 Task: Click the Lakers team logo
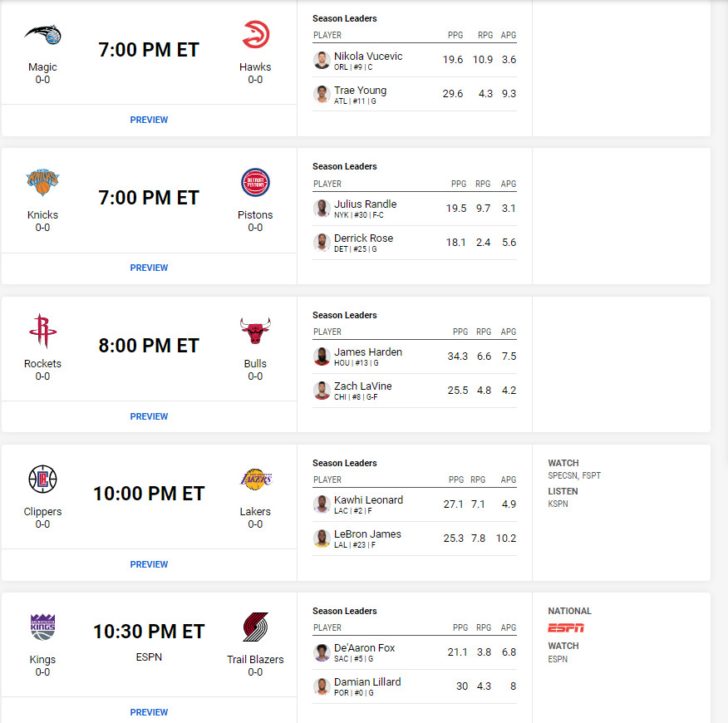[256, 479]
